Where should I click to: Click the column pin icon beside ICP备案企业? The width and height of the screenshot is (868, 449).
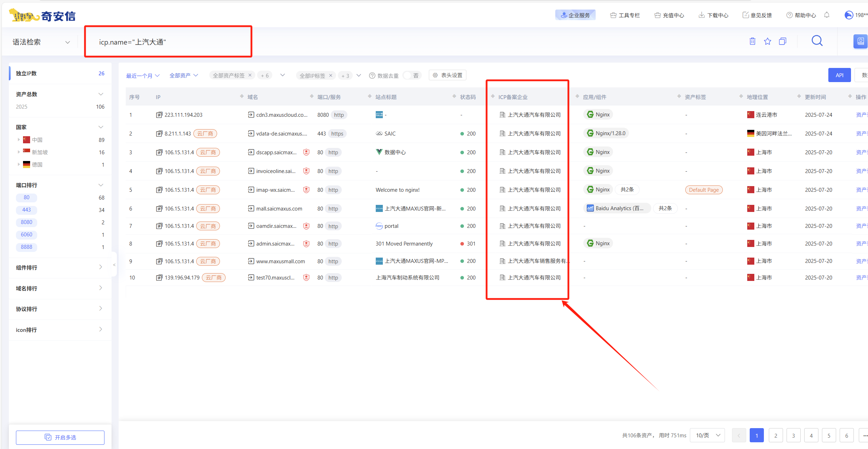pyautogui.click(x=493, y=96)
